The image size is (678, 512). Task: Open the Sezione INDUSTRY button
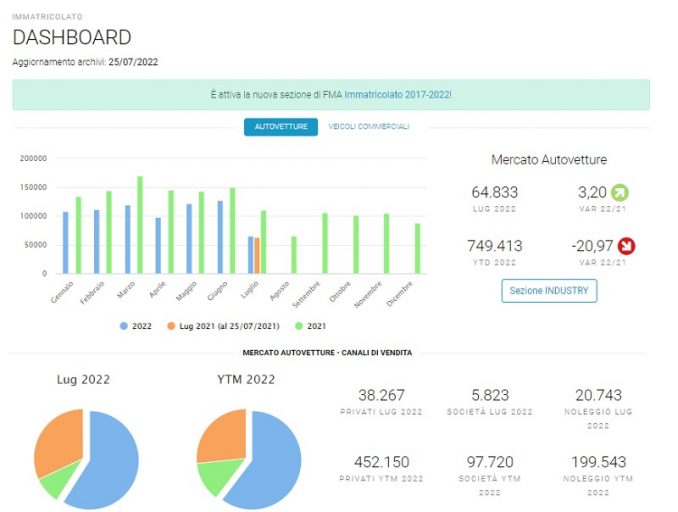click(x=549, y=291)
